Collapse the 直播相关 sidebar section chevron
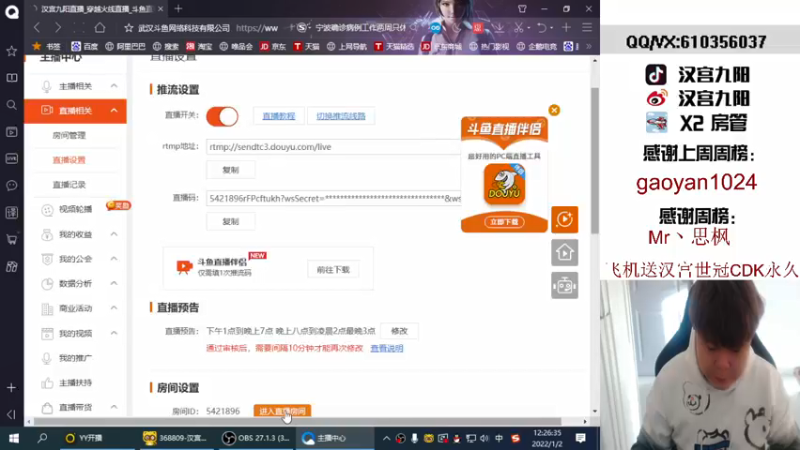 click(x=114, y=111)
